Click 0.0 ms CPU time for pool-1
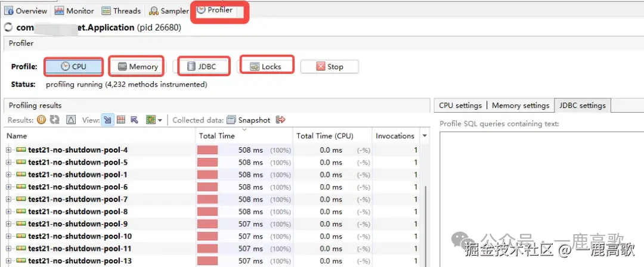The image size is (644, 267). tap(331, 175)
